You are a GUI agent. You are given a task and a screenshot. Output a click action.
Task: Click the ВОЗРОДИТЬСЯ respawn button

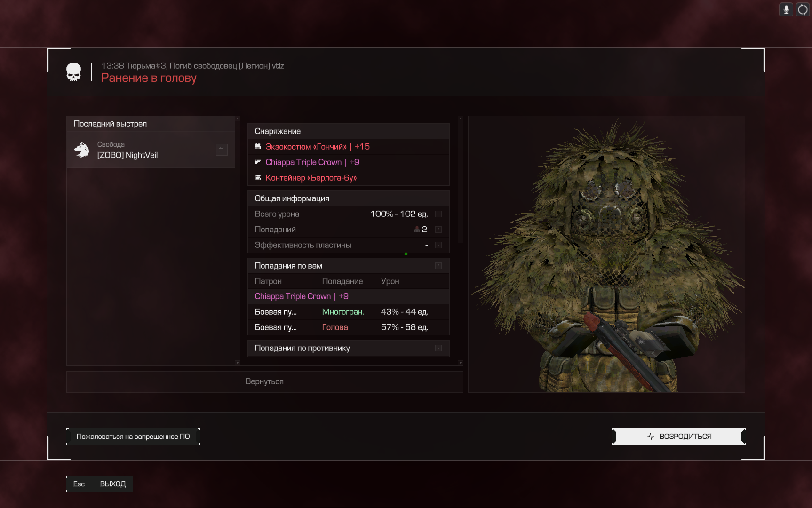point(679,437)
